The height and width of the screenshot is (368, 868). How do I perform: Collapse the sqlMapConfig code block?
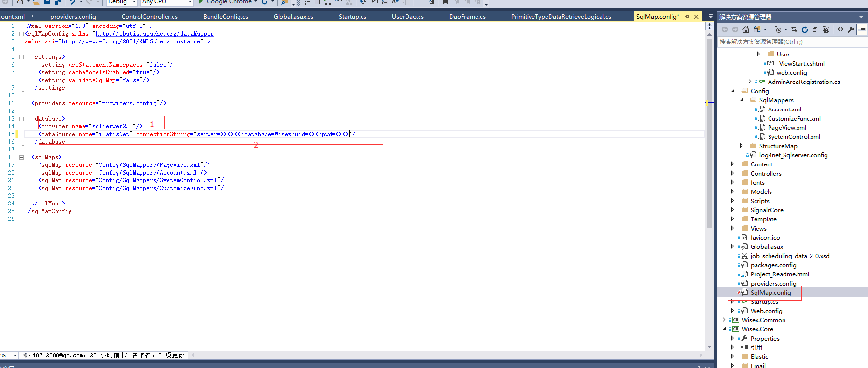pyautogui.click(x=21, y=34)
